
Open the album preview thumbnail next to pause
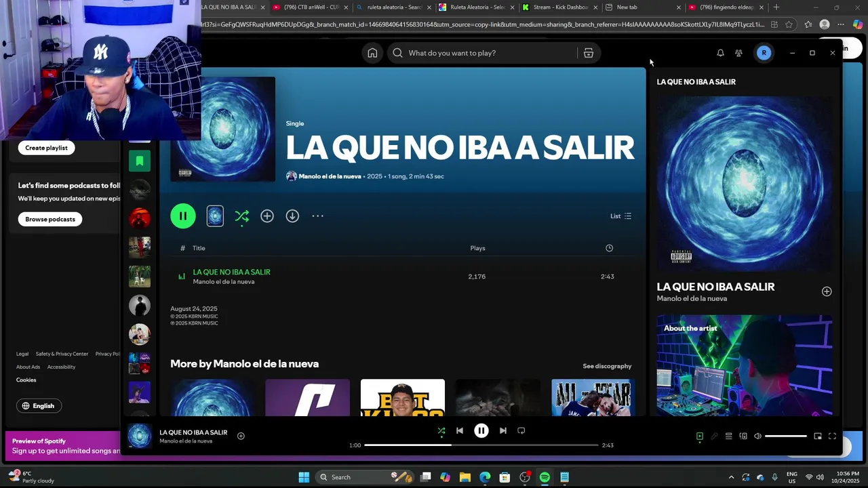click(x=215, y=216)
